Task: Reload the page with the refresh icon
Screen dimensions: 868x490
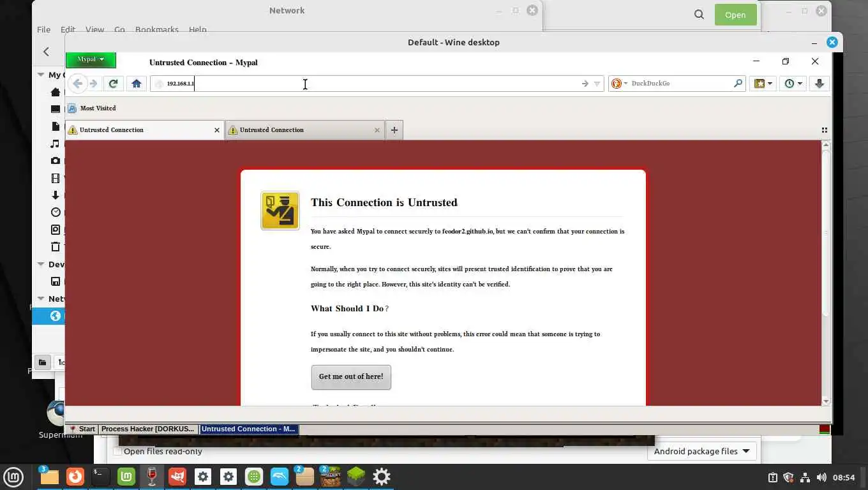Action: coord(113,84)
